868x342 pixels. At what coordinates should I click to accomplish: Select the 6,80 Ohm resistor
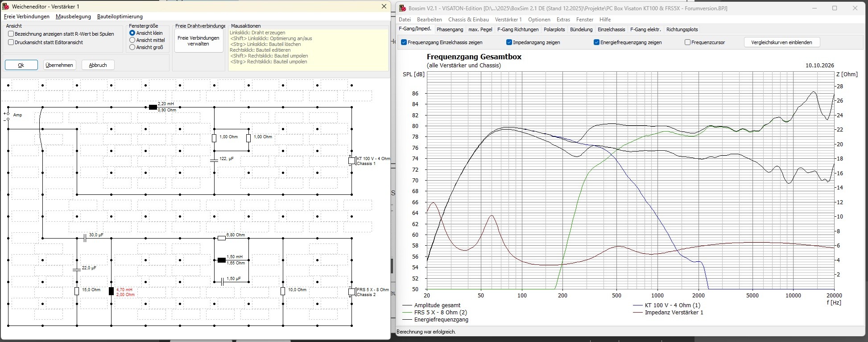[222, 238]
